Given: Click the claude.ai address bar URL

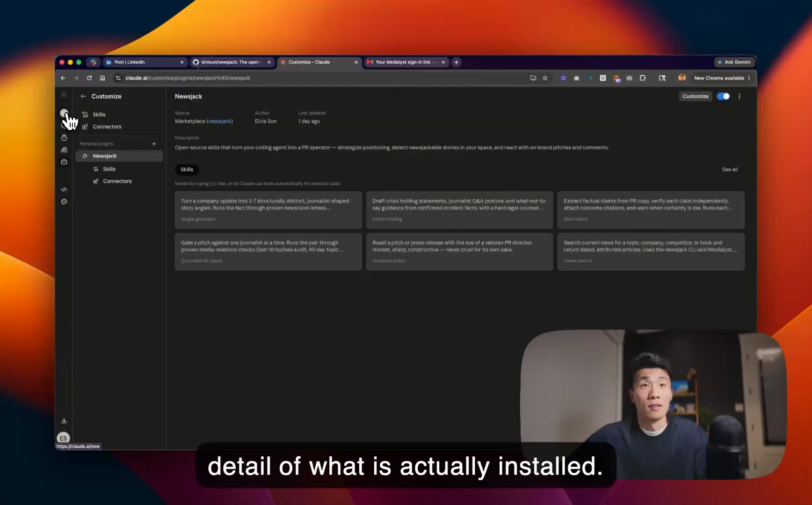Looking at the screenshot, I should (188, 78).
